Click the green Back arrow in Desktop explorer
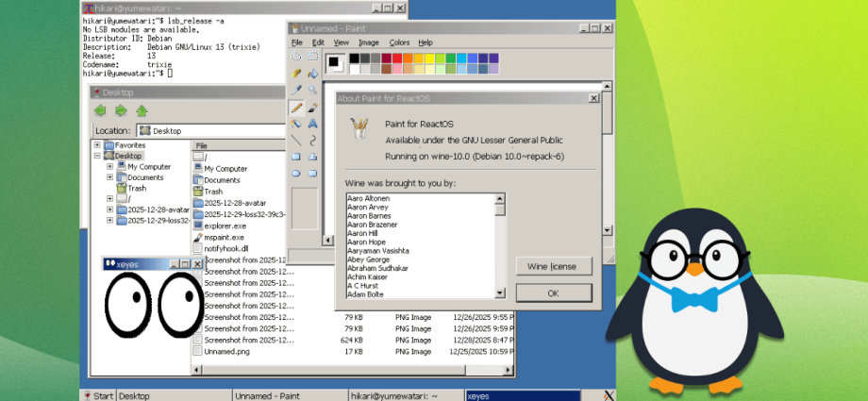 click(x=100, y=110)
